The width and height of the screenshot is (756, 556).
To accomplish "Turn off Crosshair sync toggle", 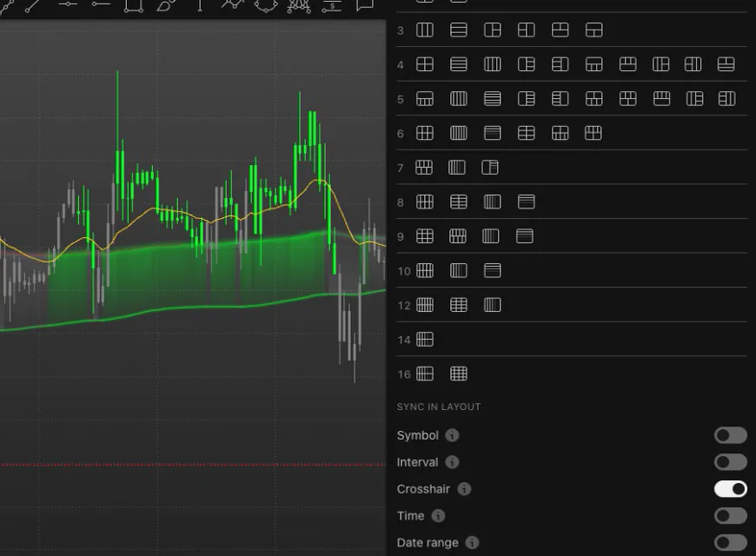I will click(731, 489).
